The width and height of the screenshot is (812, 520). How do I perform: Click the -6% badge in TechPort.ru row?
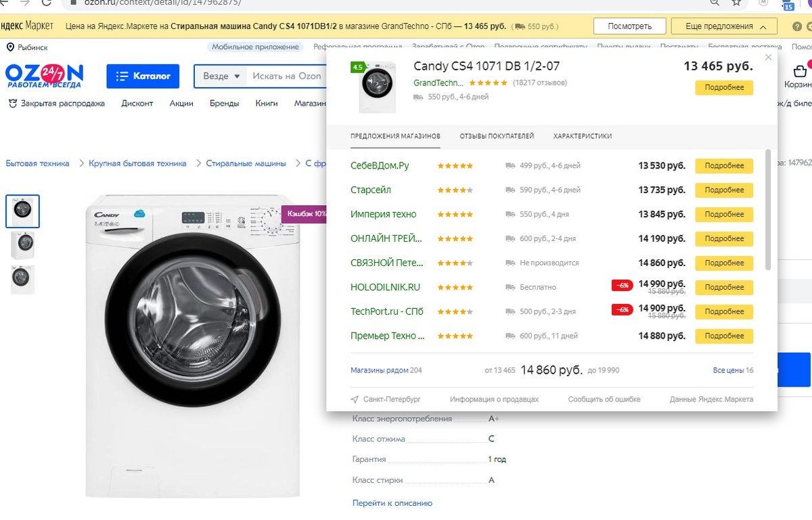[622, 310]
